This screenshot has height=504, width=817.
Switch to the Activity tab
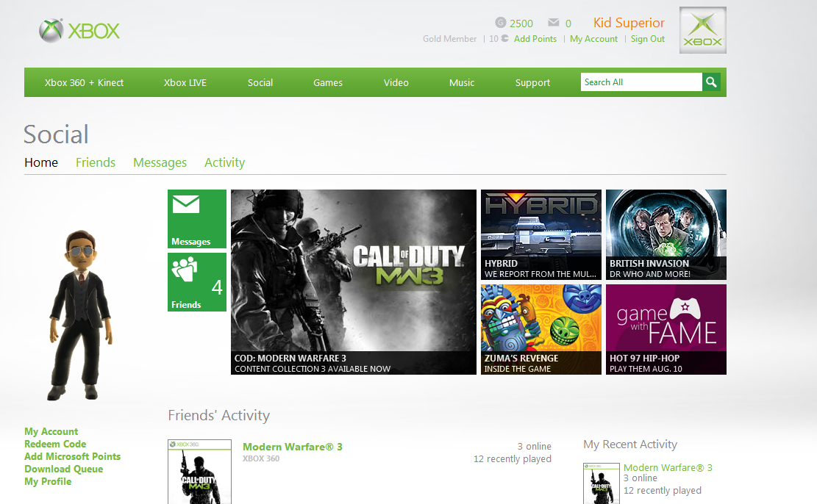[224, 162]
